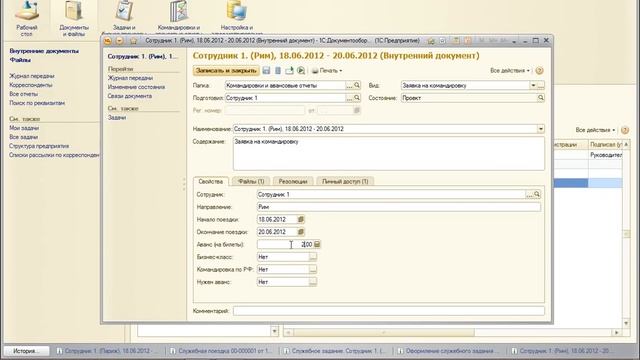Click ellipsis select button in Подготовил field

pyautogui.click(x=349, y=98)
